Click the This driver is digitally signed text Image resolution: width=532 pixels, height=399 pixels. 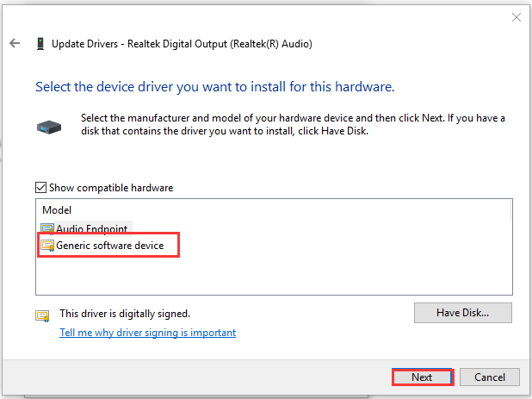[x=125, y=314]
